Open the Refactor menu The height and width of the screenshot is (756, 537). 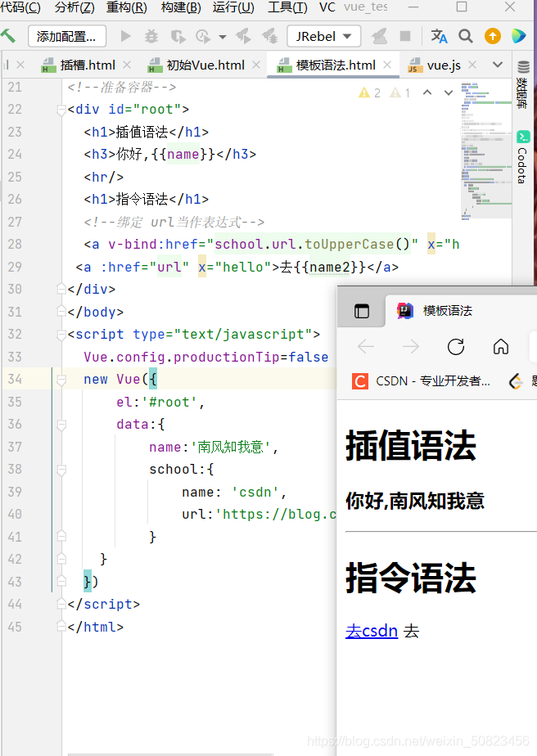click(126, 7)
